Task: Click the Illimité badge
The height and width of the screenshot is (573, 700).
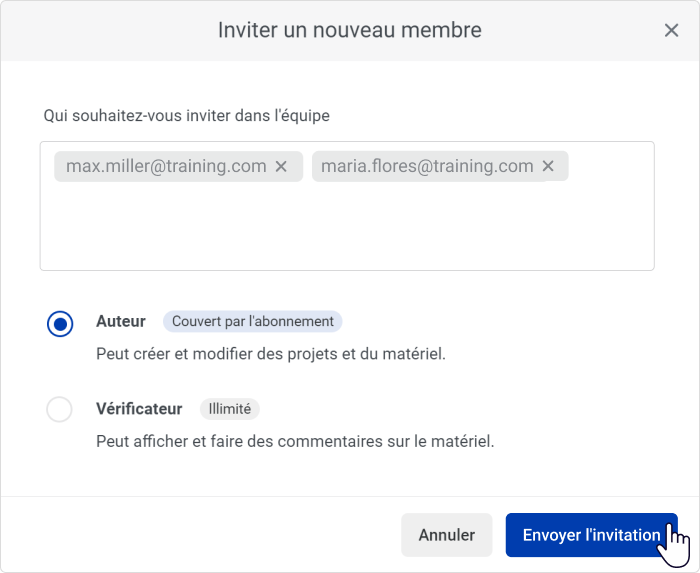Action: pos(229,409)
